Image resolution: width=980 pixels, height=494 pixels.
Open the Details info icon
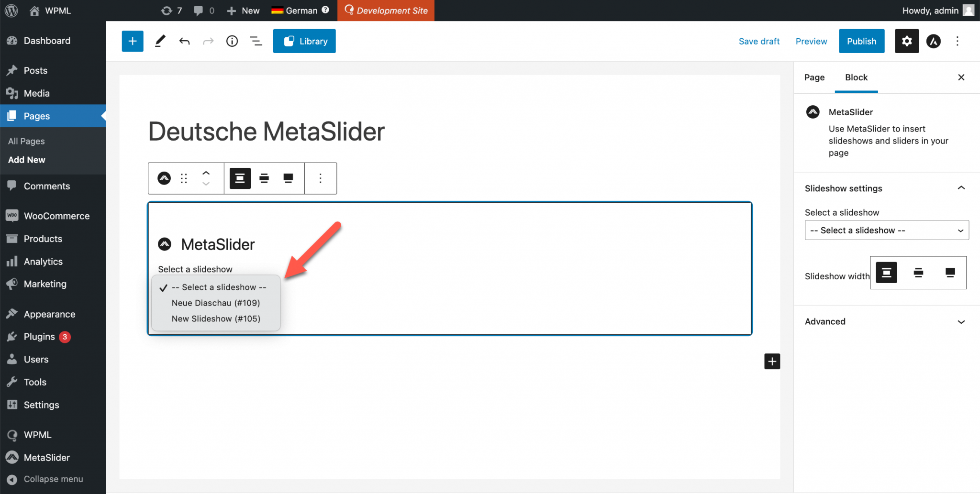(232, 41)
